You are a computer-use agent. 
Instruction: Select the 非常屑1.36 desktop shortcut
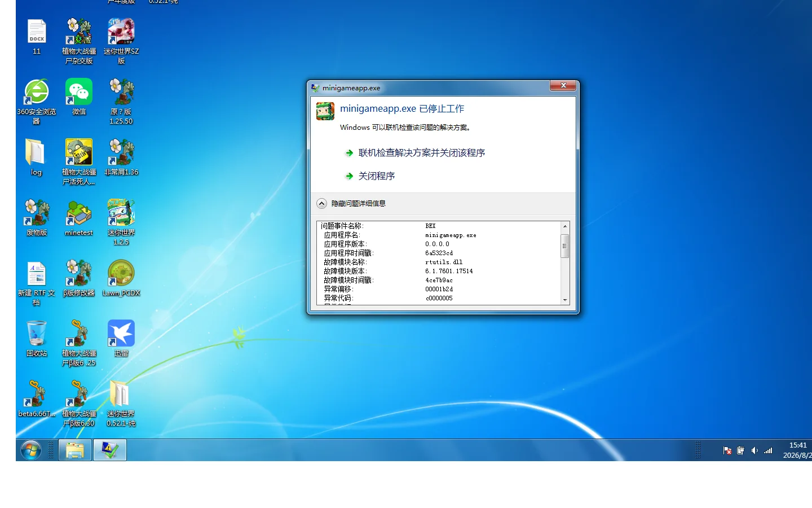(121, 157)
